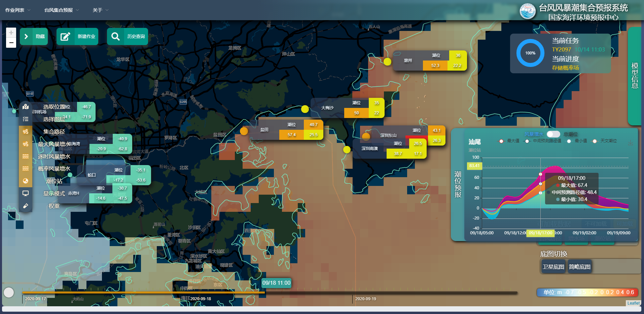
Task: Switch to 简略底图 basemap
Action: pos(580,267)
